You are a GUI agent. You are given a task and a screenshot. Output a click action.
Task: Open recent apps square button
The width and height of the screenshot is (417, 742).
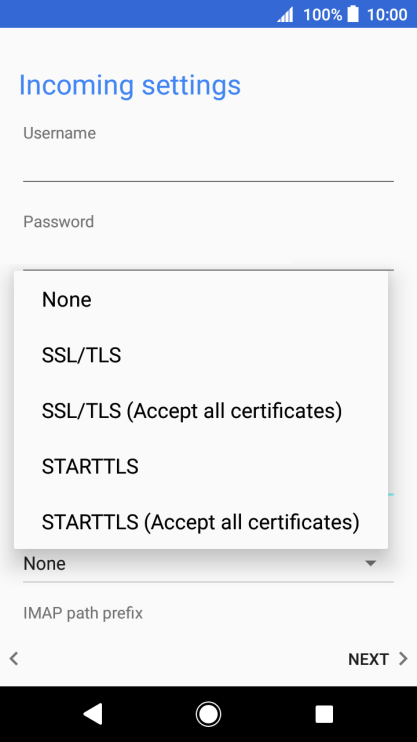pos(324,714)
